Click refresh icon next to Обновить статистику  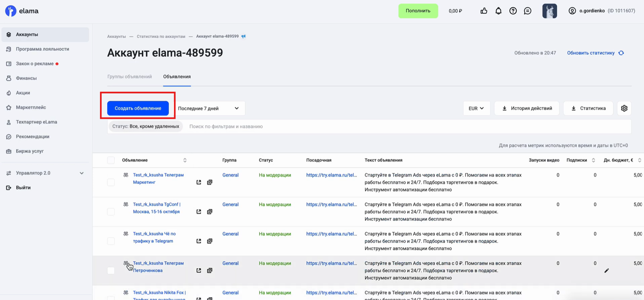621,53
